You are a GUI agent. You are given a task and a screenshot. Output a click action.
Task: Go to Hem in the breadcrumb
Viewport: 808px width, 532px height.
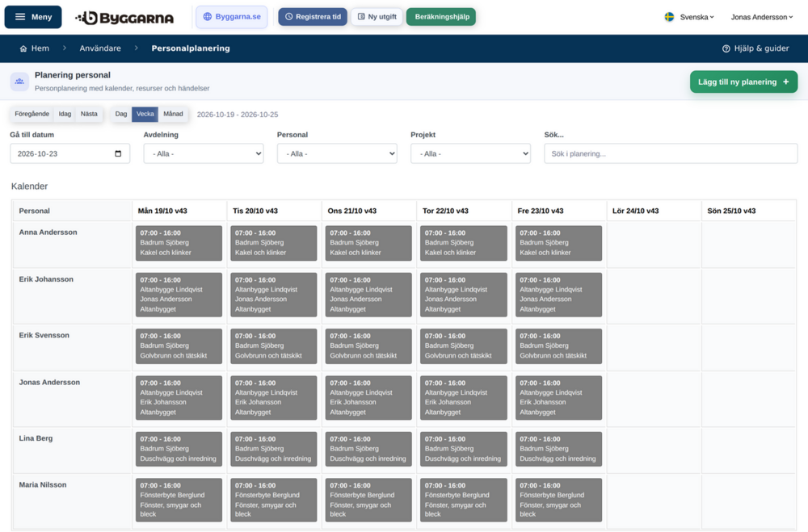click(x=35, y=48)
